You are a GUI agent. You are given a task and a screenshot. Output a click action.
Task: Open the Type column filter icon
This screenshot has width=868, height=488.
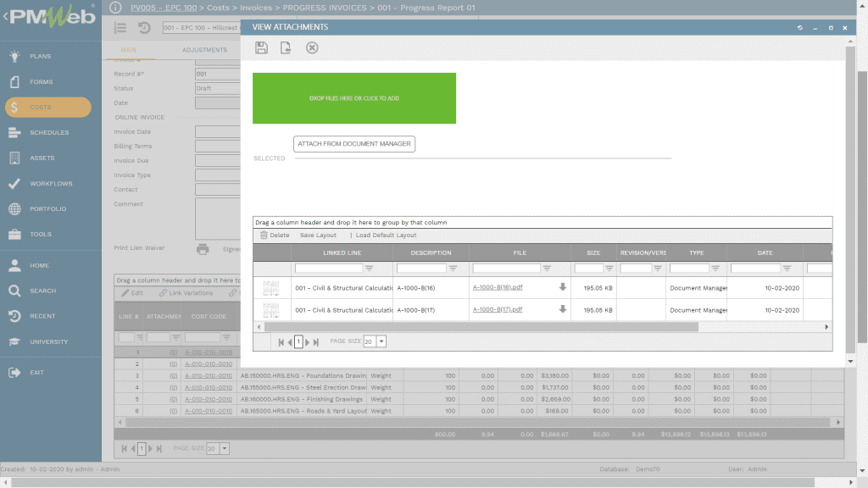715,269
